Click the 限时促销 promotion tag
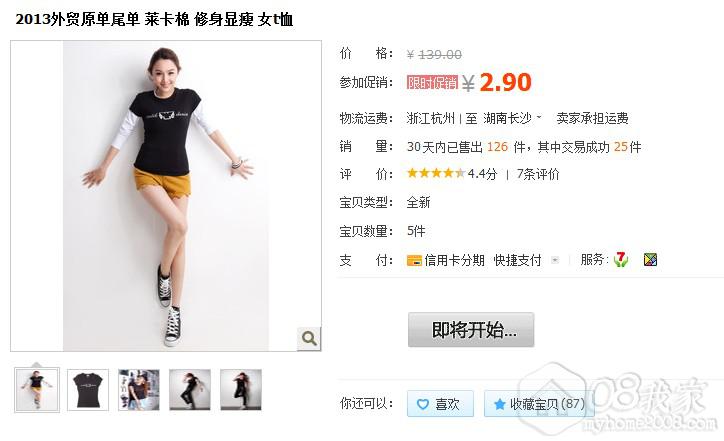The height and width of the screenshot is (441, 724). 432,83
